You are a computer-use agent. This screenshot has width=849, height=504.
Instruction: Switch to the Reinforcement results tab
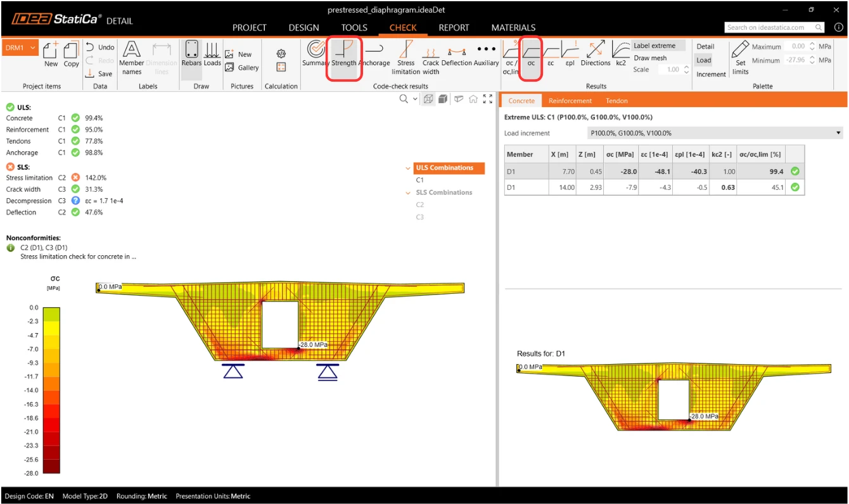(570, 101)
